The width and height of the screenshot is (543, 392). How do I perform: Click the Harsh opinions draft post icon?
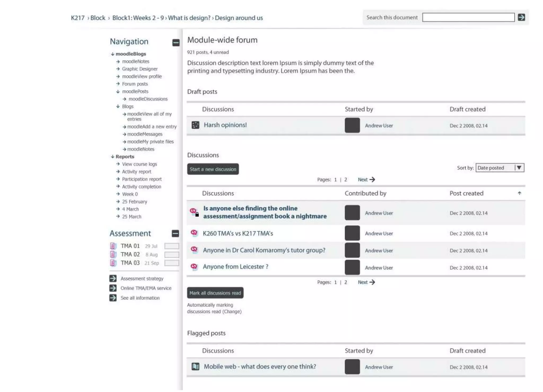click(195, 125)
